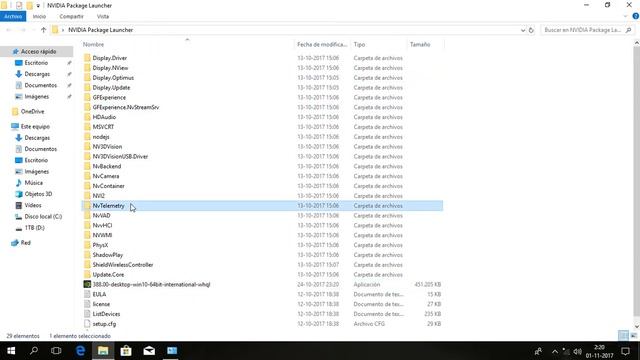Select the PhysX folder
The width and height of the screenshot is (640, 360).
(x=100, y=245)
